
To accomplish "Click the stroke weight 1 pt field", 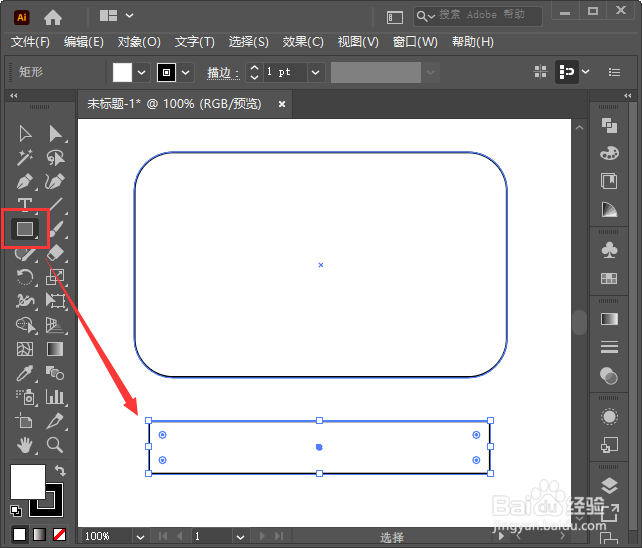I will click(x=285, y=72).
